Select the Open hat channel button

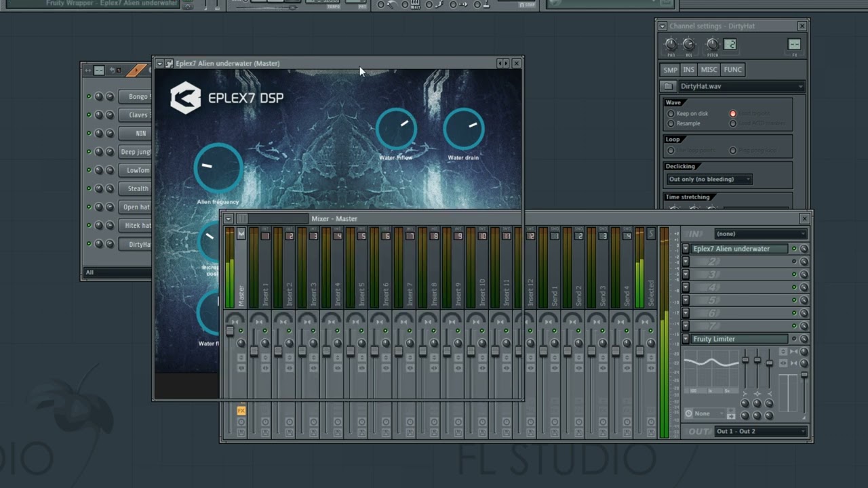click(x=136, y=207)
